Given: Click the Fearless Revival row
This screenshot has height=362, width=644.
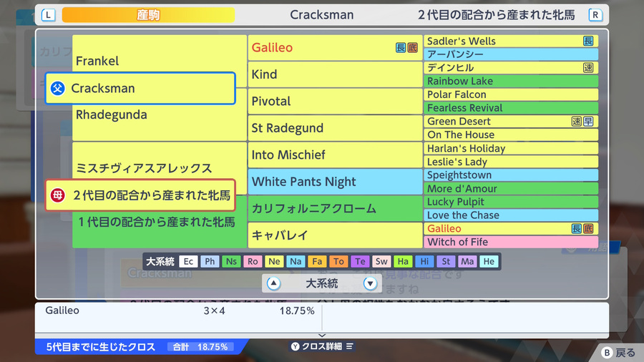Looking at the screenshot, I should pyautogui.click(x=511, y=108).
